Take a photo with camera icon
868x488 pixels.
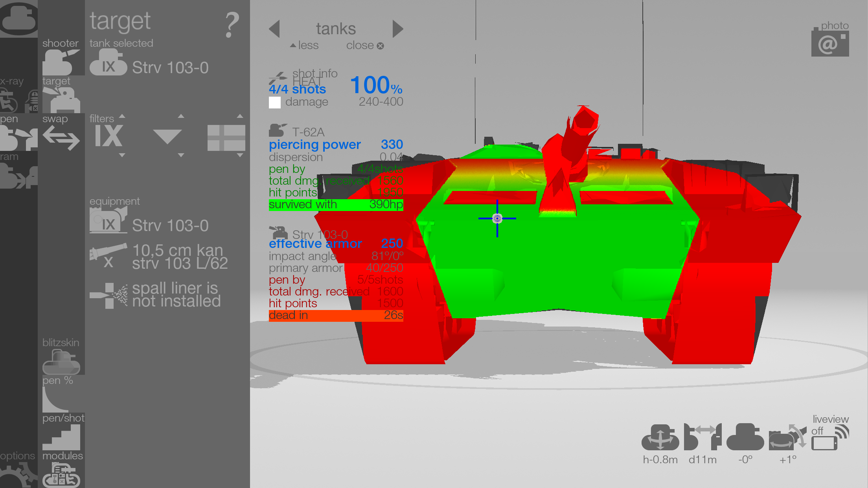click(830, 42)
